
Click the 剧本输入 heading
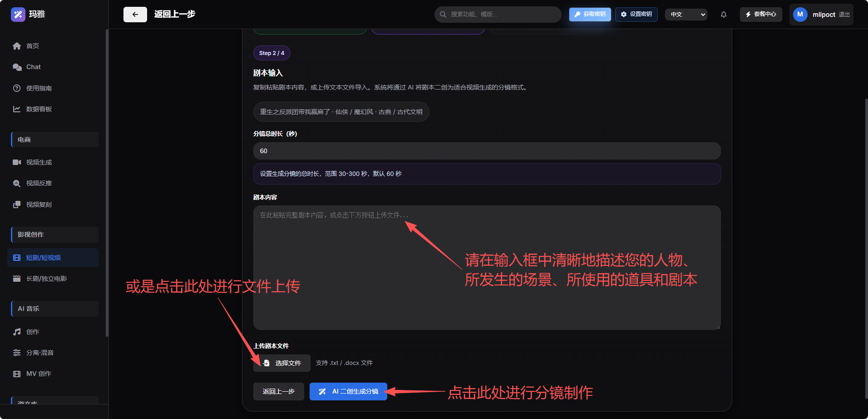point(268,73)
